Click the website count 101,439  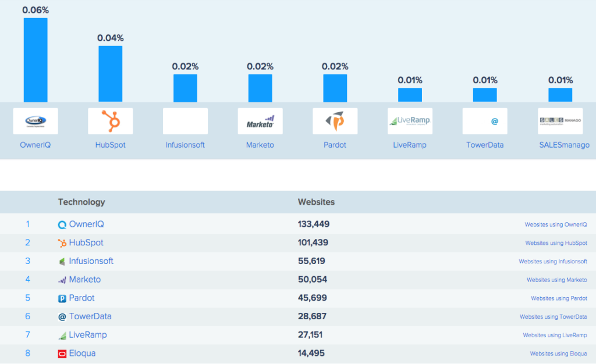pyautogui.click(x=313, y=242)
